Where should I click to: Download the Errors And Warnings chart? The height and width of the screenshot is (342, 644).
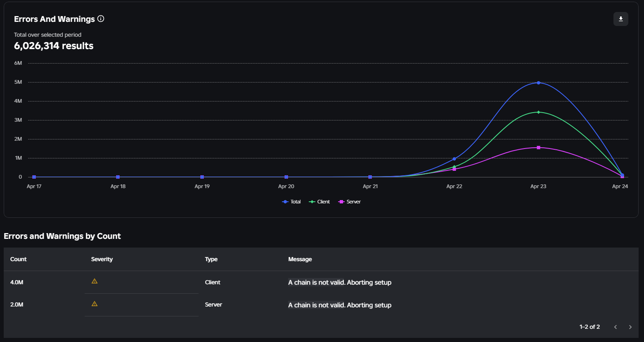click(x=620, y=19)
